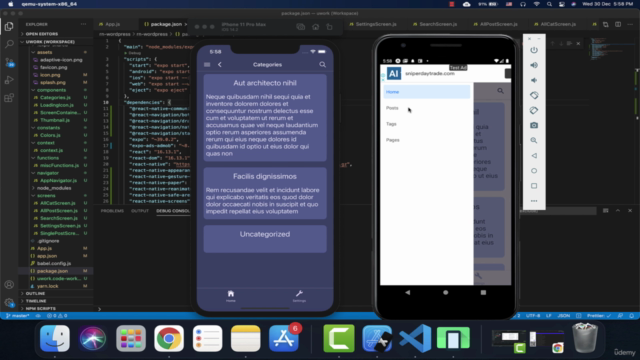Collapse the screens folder
The height and width of the screenshot is (360, 640).
(46, 196)
